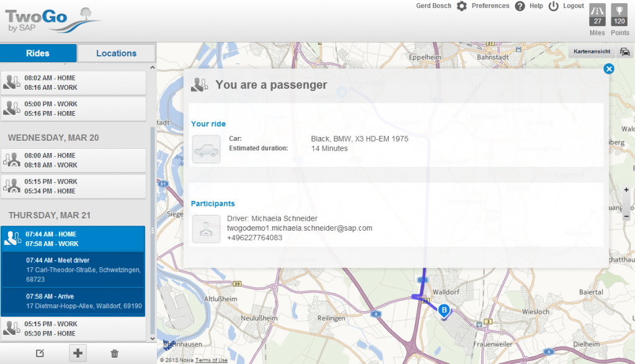Select the 08:00 AM HOME Wednesday ride

click(x=73, y=161)
